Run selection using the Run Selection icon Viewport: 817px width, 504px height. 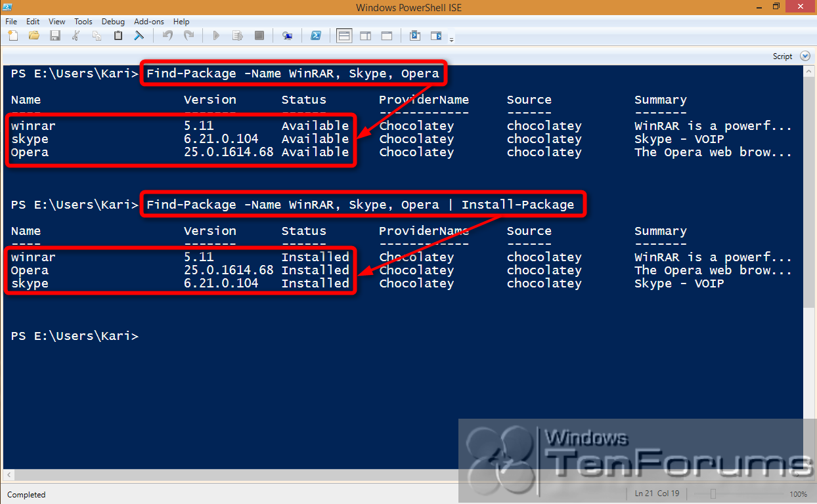click(x=238, y=35)
